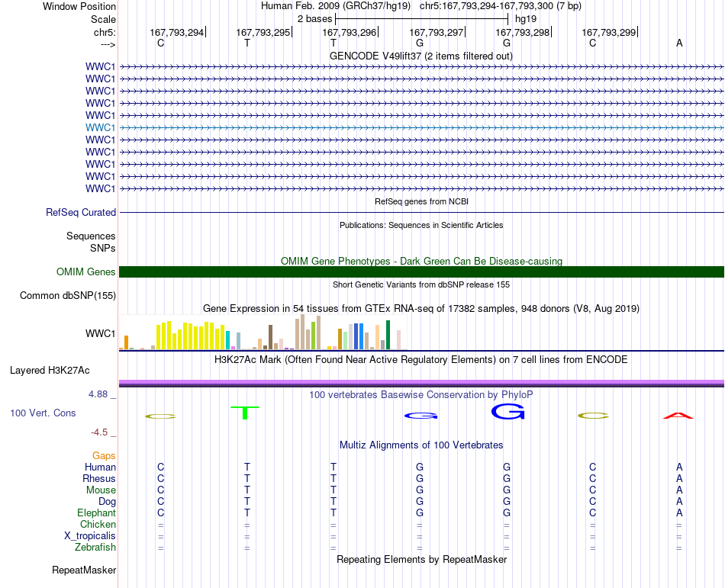Open the 100 Vert. Cons track label
Screen dimensions: 725x588
(x=43, y=413)
